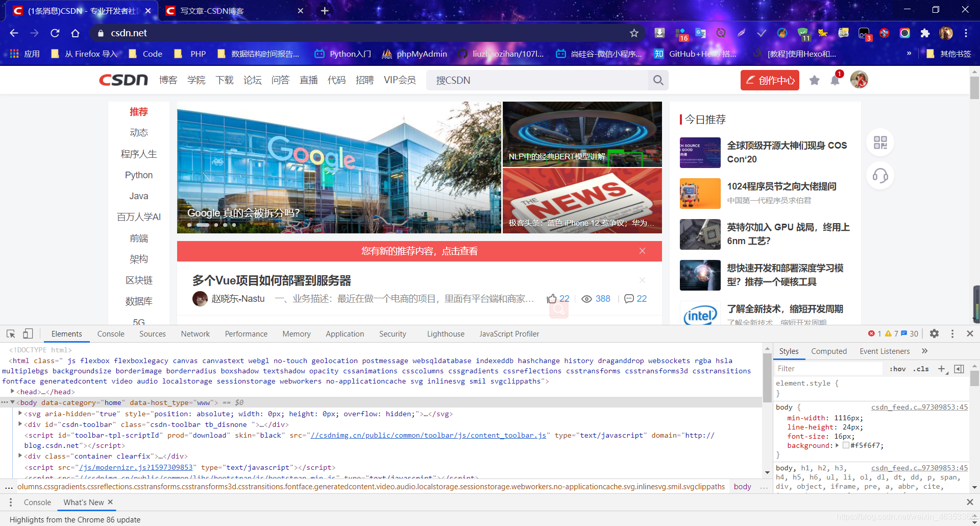
Task: Open DevTools settings gear
Action: click(x=934, y=333)
